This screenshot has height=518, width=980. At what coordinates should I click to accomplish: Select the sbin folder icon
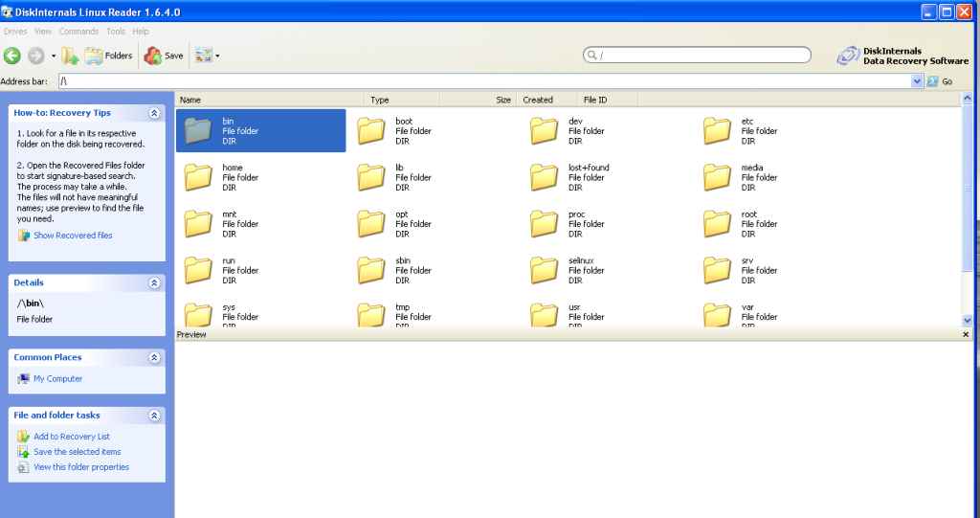[371, 270]
